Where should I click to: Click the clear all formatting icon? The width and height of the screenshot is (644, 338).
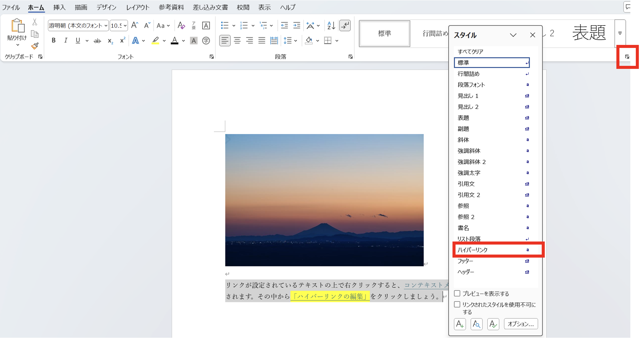click(181, 25)
